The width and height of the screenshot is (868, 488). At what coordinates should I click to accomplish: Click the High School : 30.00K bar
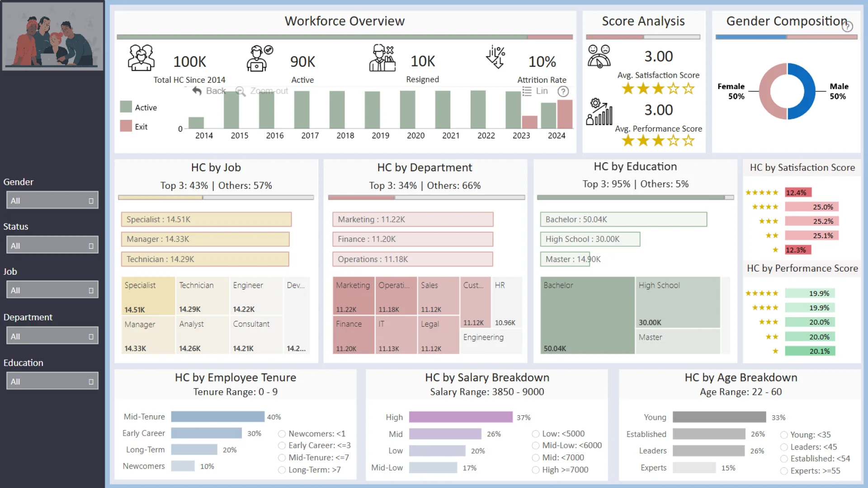point(590,239)
